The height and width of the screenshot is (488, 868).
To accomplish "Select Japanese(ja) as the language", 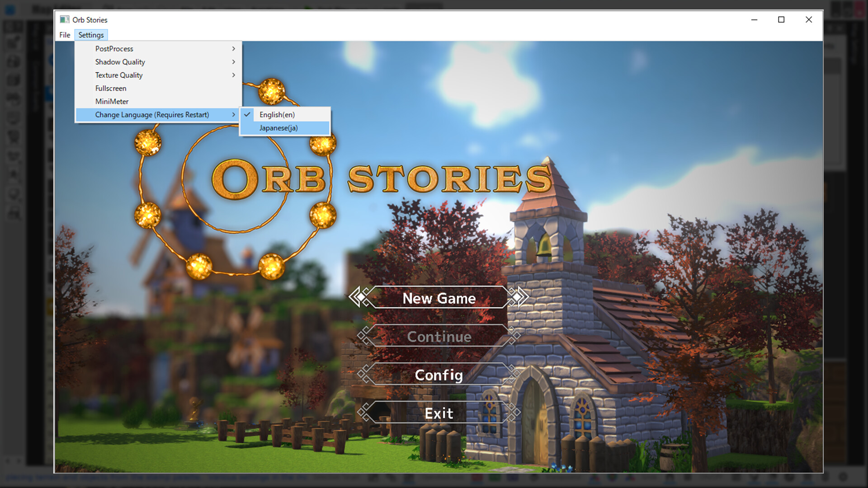I will coord(278,128).
